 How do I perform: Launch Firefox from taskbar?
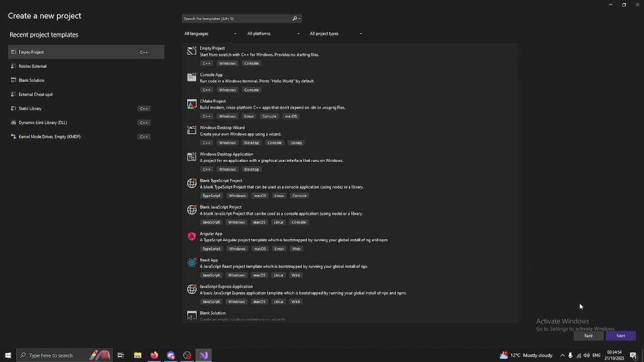154,355
